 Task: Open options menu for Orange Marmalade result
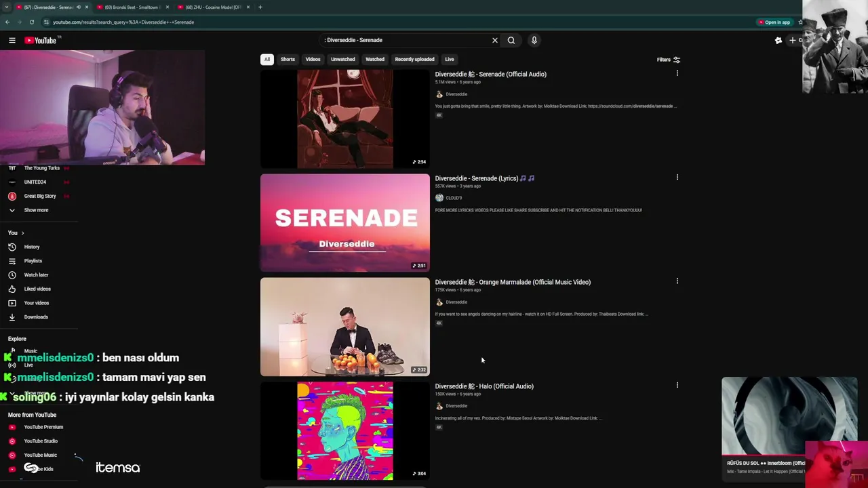tap(677, 281)
